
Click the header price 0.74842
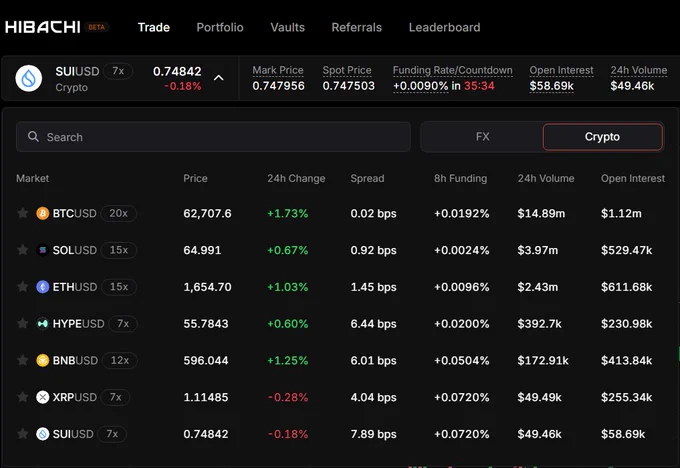coord(177,71)
